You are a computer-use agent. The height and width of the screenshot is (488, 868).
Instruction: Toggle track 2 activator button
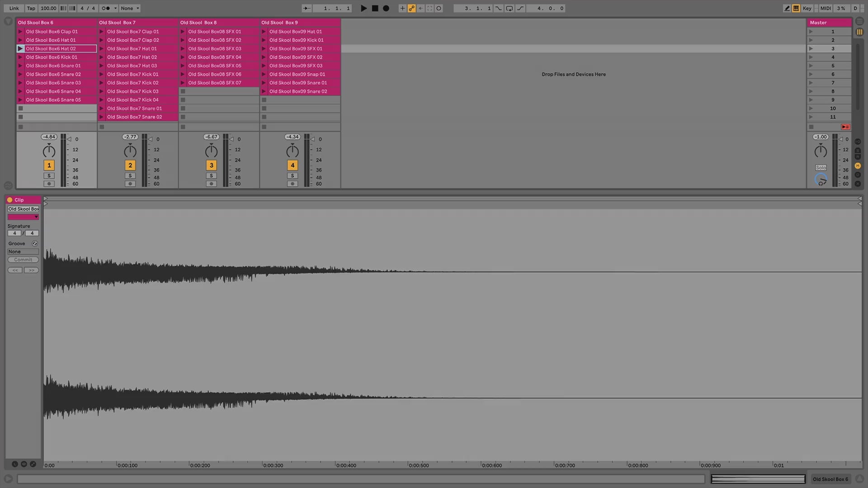(130, 165)
